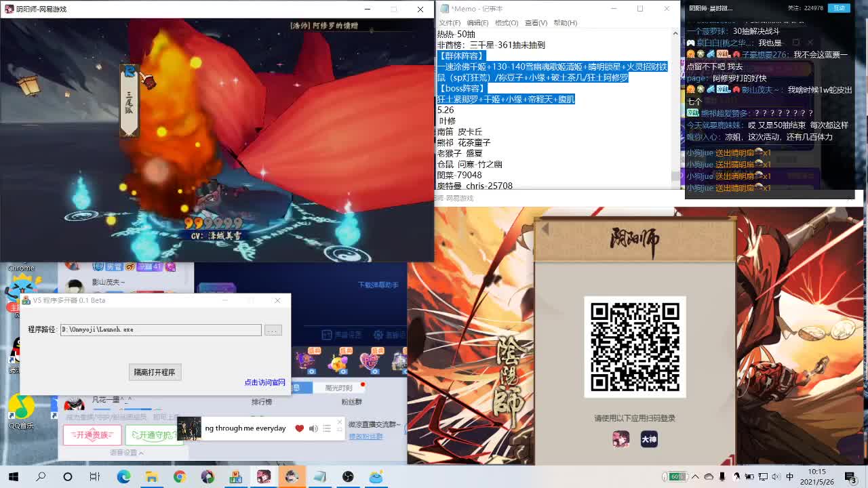
Task: Open Microsoft Edge from taskbar
Action: point(123,476)
